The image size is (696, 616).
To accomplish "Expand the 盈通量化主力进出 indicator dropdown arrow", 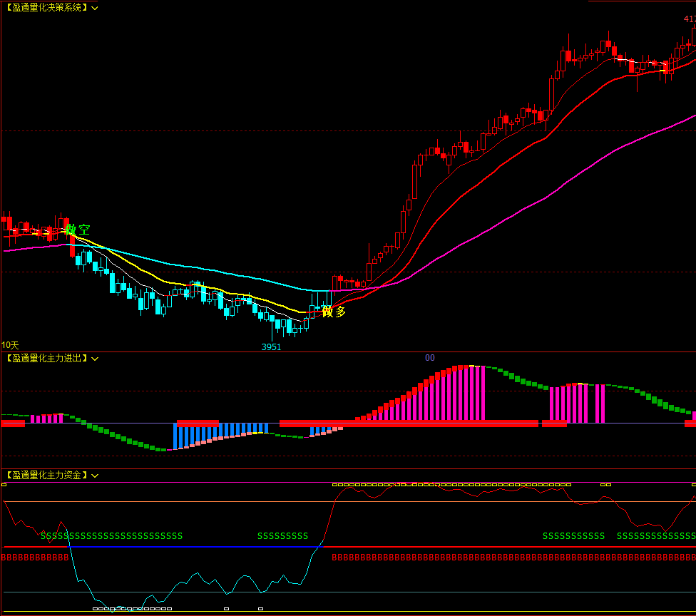I will pyautogui.click(x=95, y=359).
